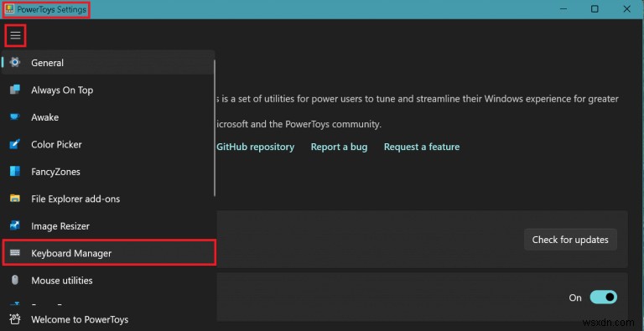Click the Check for updates button
The height and width of the screenshot is (331, 644).
(570, 240)
